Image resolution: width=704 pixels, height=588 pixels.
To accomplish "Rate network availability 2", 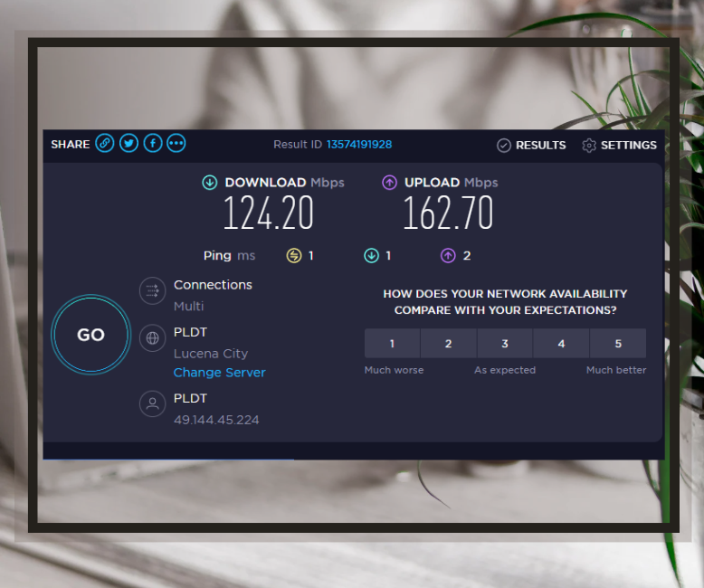I will 449,344.
